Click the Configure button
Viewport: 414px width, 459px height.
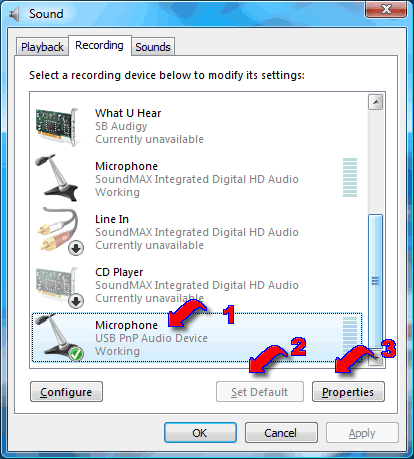pyautogui.click(x=66, y=392)
